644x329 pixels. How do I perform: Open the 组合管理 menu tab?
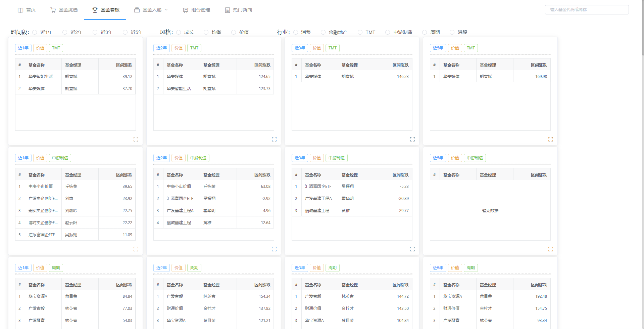click(x=196, y=10)
